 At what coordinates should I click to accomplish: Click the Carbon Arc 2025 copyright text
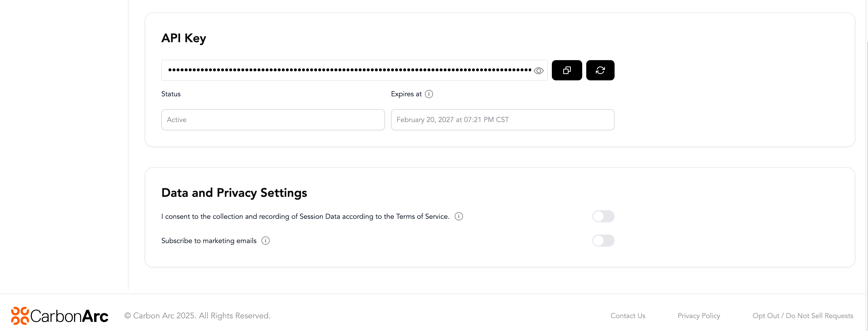[x=198, y=316]
